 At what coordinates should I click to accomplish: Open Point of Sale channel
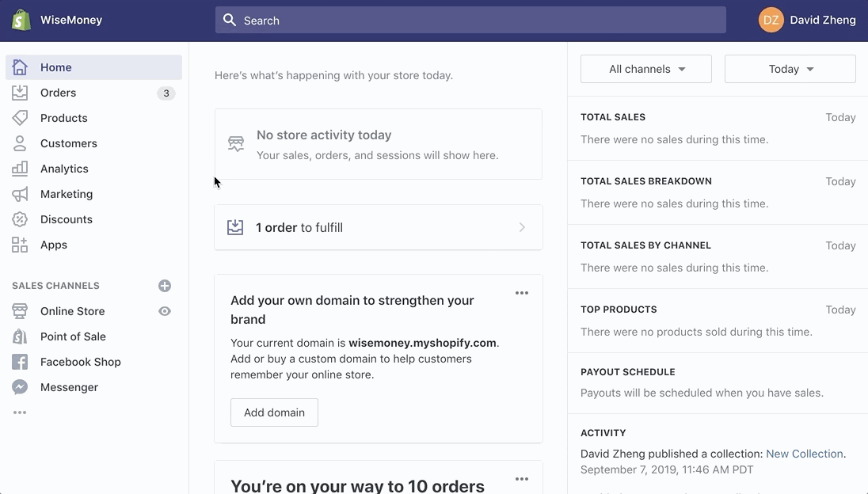click(73, 336)
